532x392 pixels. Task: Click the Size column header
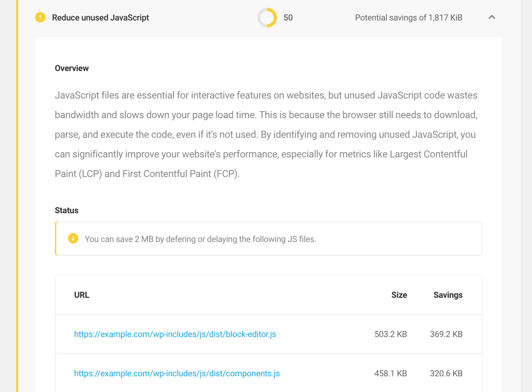tap(399, 295)
